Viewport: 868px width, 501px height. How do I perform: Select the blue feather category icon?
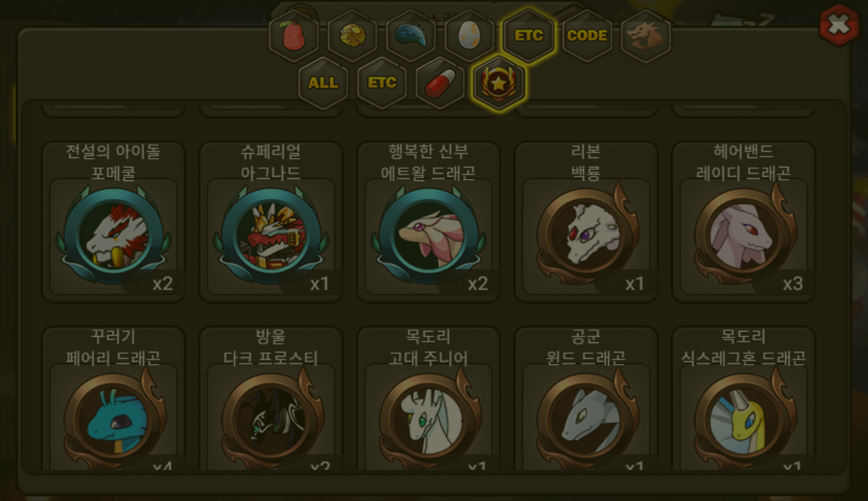(411, 36)
